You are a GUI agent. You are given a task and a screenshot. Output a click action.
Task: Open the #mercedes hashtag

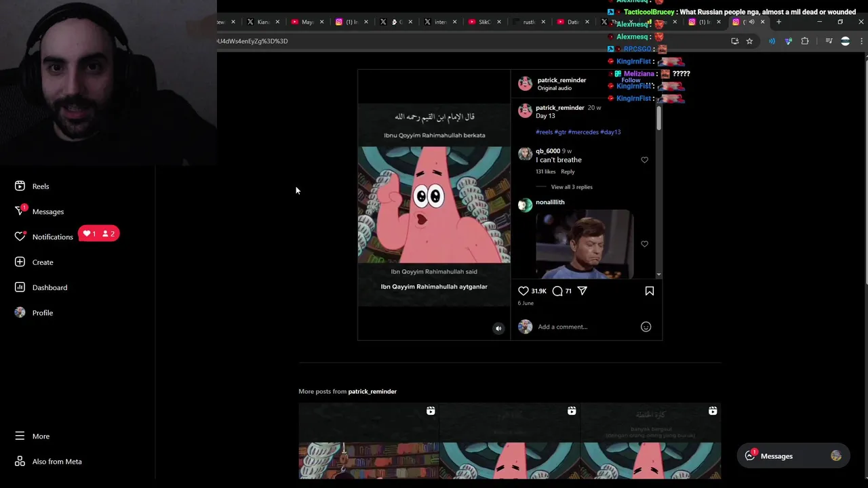(583, 132)
